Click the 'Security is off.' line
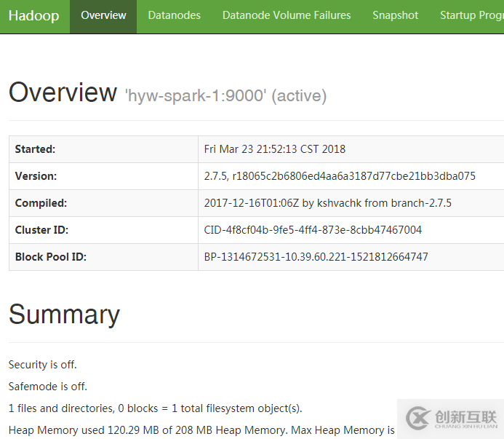Image resolution: width=504 pixels, height=439 pixels. 42,365
